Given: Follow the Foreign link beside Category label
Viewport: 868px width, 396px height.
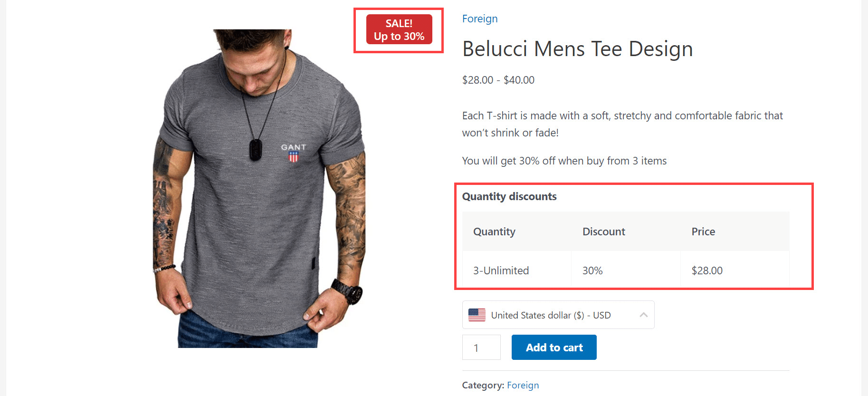Looking at the screenshot, I should pyautogui.click(x=523, y=385).
